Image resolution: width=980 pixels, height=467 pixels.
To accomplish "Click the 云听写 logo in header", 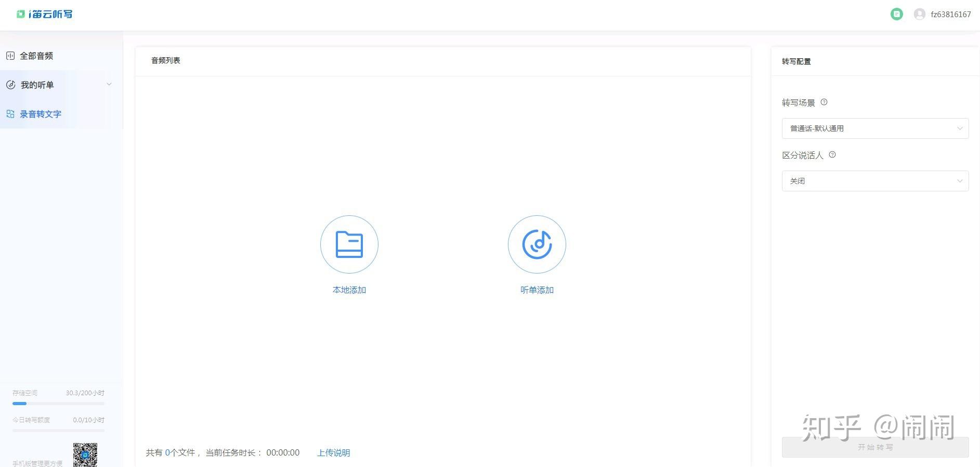I will [44, 14].
